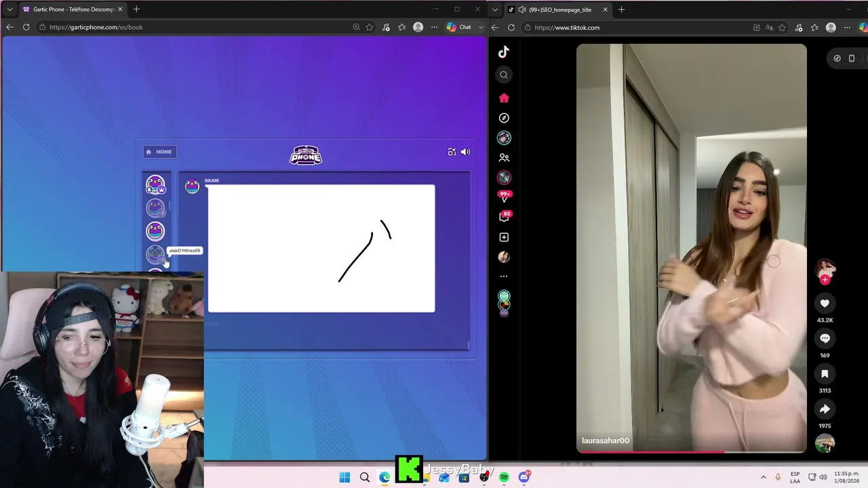Open a new tab in the TikTok window
868x488 pixels.
point(621,9)
